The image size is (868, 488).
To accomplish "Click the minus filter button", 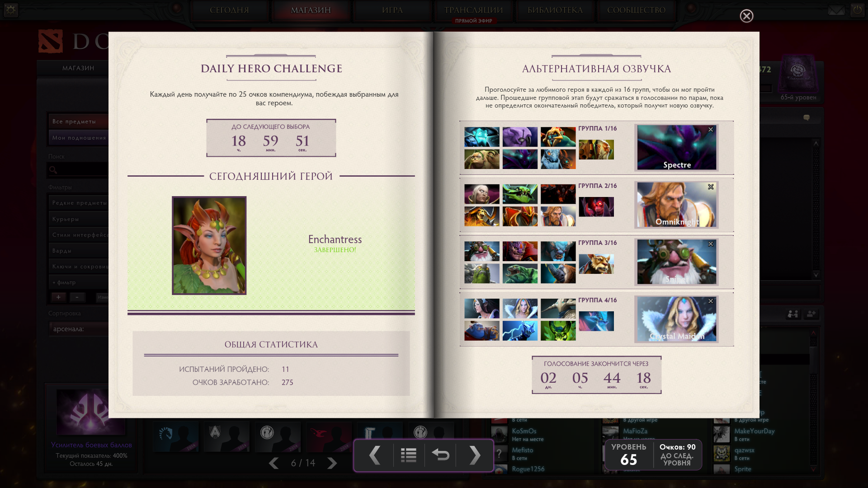I will (77, 297).
